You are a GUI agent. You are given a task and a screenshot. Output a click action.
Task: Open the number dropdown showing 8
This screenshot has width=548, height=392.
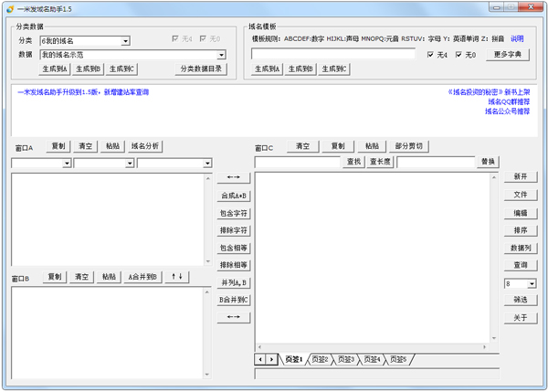point(532,284)
